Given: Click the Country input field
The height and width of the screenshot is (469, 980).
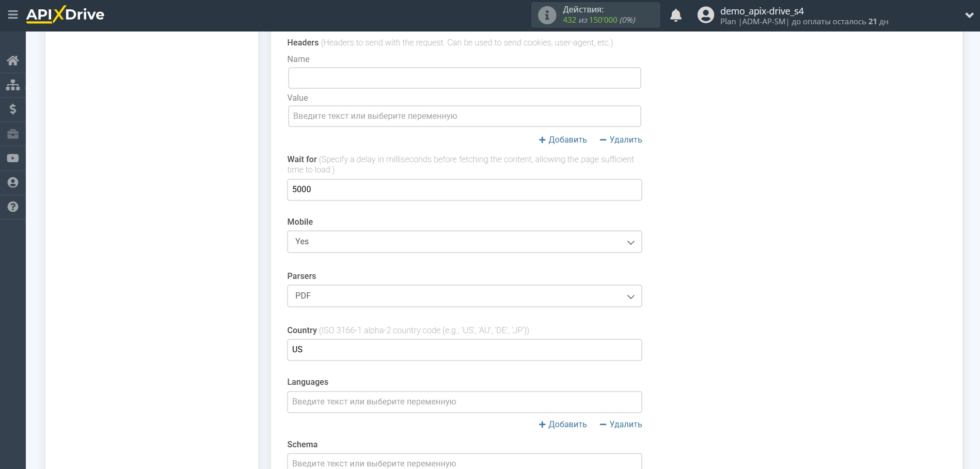Looking at the screenshot, I should [464, 350].
